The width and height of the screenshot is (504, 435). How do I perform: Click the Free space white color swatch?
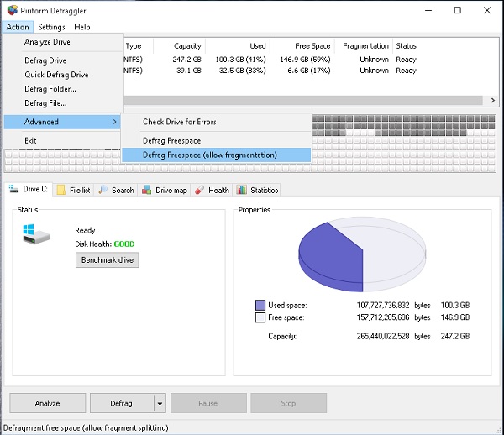pos(260,317)
